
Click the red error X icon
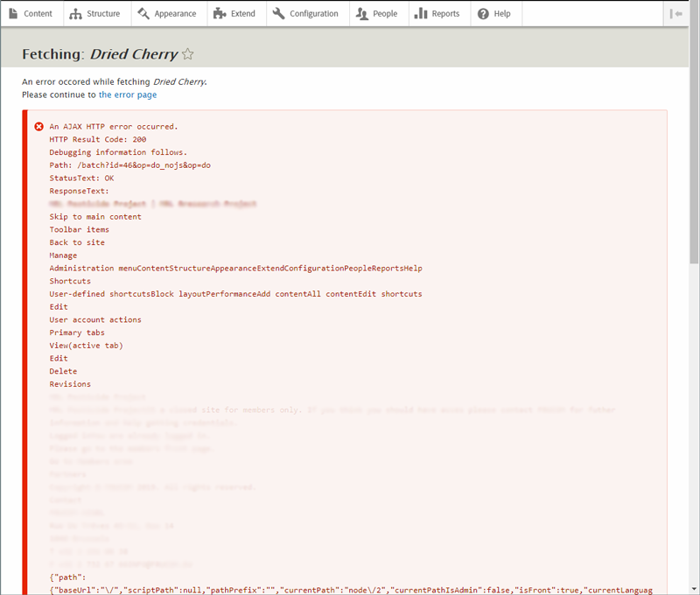click(x=38, y=126)
